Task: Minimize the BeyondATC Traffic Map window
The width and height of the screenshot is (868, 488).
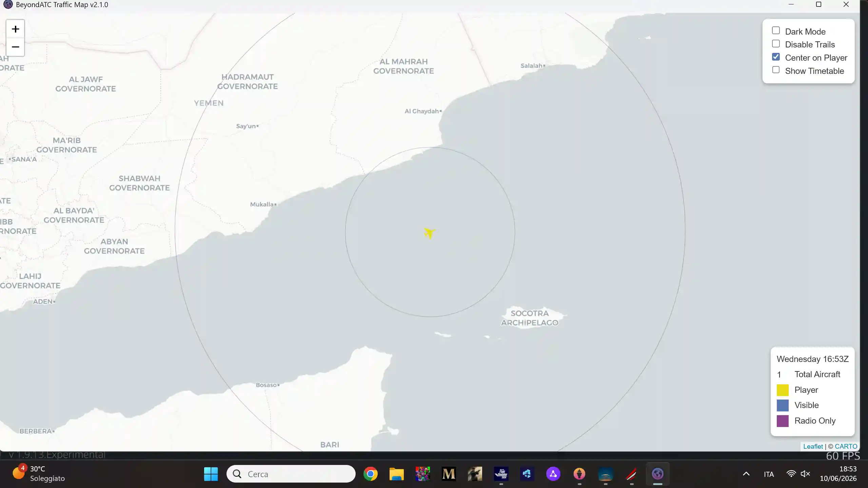Action: click(791, 4)
